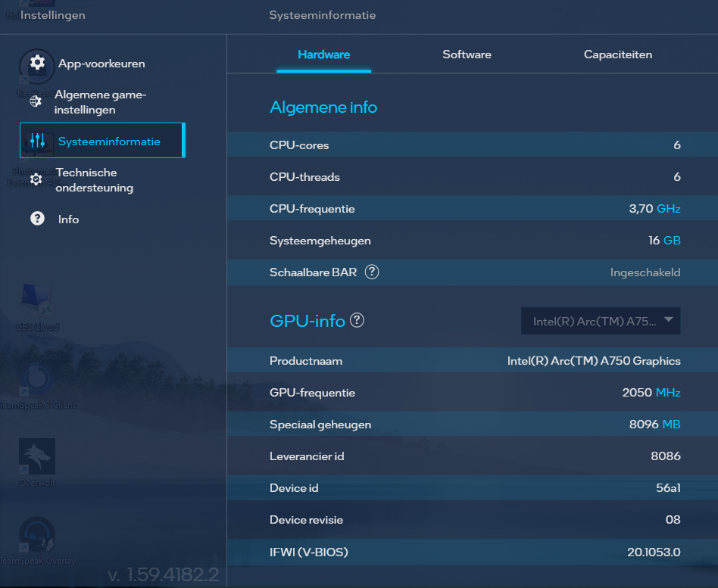Show help next to GPU-info heading
This screenshot has width=718, height=588.
point(357,320)
